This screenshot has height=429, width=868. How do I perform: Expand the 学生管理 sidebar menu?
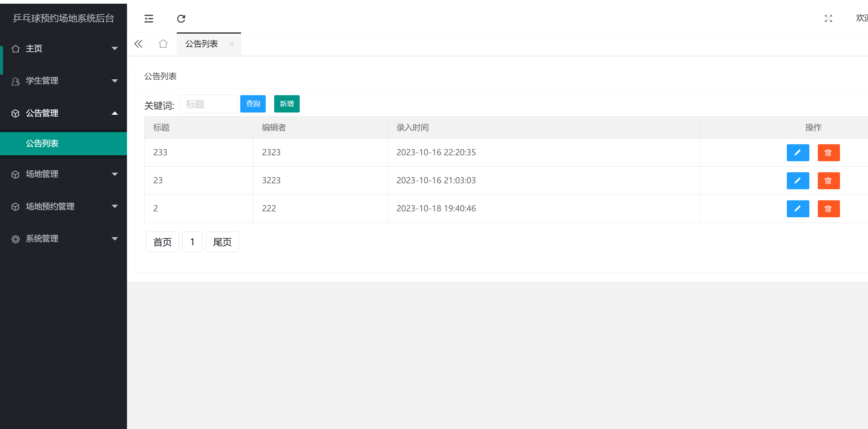click(63, 81)
